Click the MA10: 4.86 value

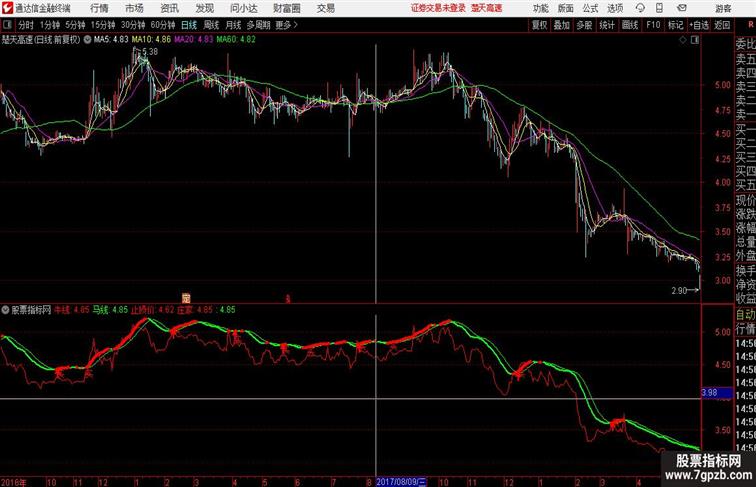tap(151, 40)
